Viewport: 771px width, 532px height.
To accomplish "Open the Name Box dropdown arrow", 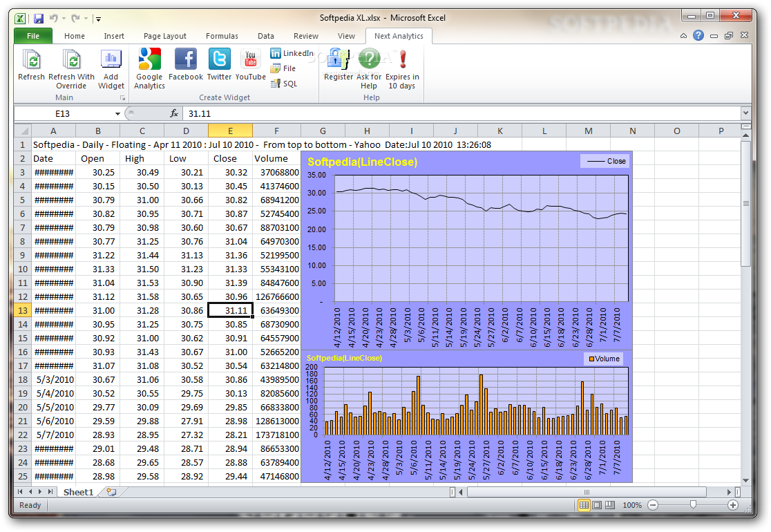I will coord(117,113).
